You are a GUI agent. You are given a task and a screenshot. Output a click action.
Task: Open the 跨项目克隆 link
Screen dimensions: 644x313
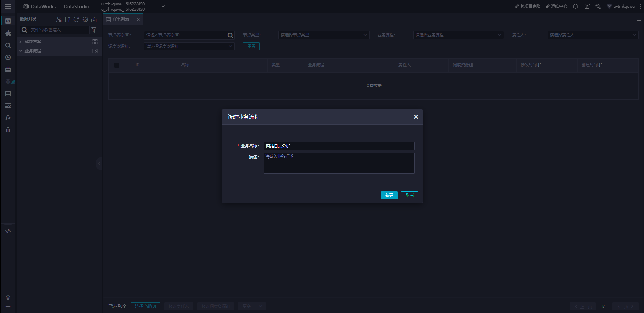(x=528, y=6)
